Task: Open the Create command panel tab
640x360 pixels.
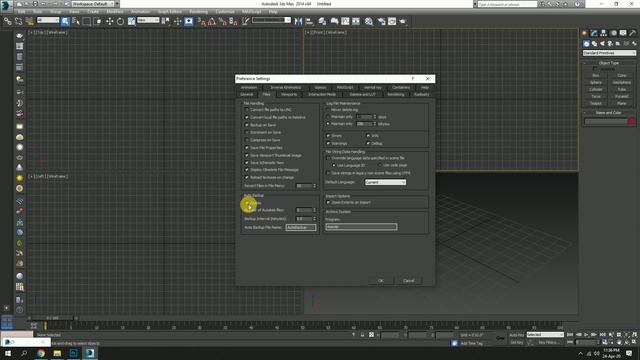Action: [584, 33]
